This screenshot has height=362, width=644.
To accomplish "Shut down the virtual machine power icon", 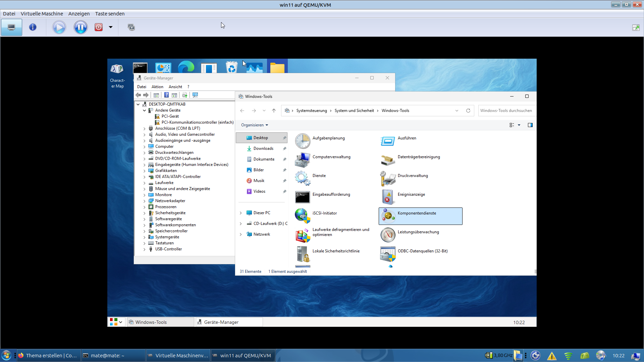I will tap(99, 27).
